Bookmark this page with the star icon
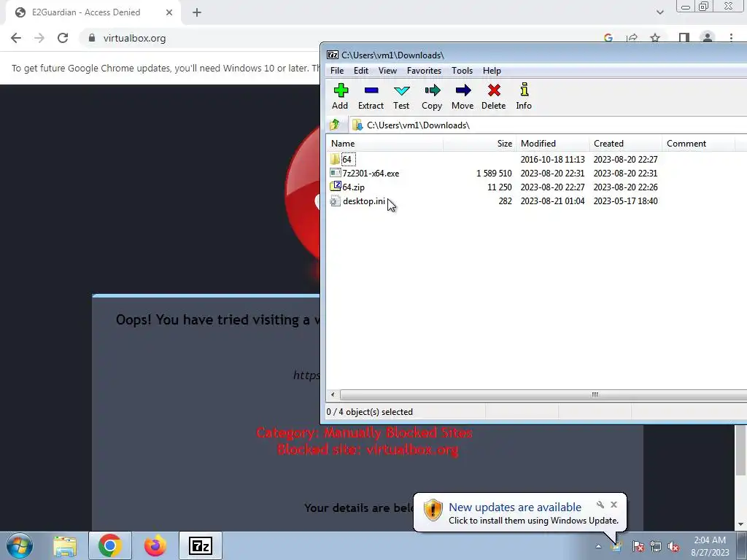The image size is (747, 560). pyautogui.click(x=656, y=38)
